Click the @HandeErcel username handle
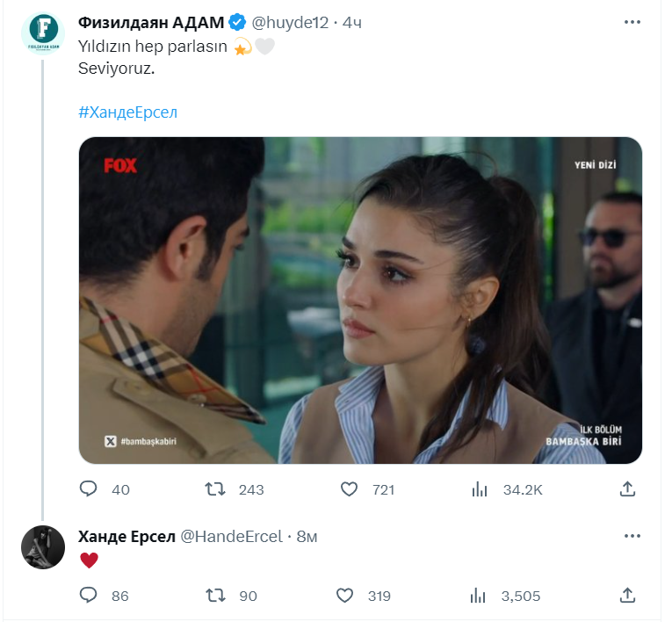This screenshot has height=622, width=672. 231,536
